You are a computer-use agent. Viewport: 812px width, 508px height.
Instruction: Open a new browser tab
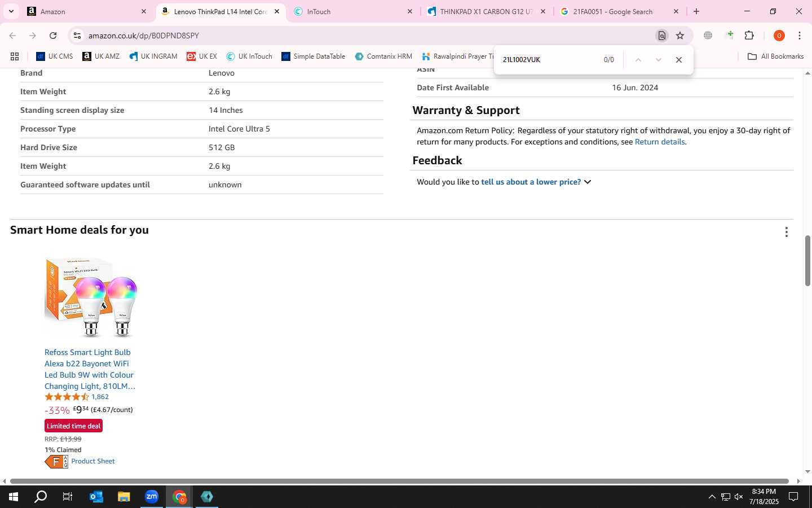pos(696,11)
